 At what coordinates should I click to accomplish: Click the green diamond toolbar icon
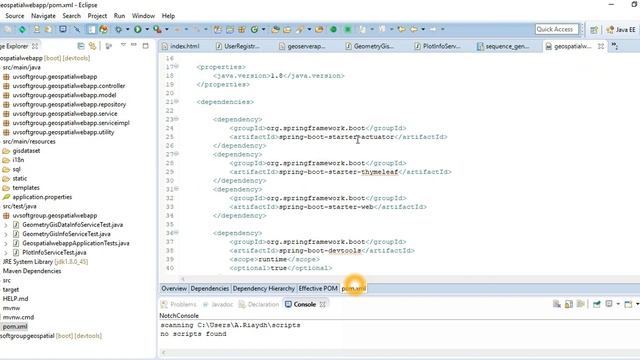pos(22,29)
